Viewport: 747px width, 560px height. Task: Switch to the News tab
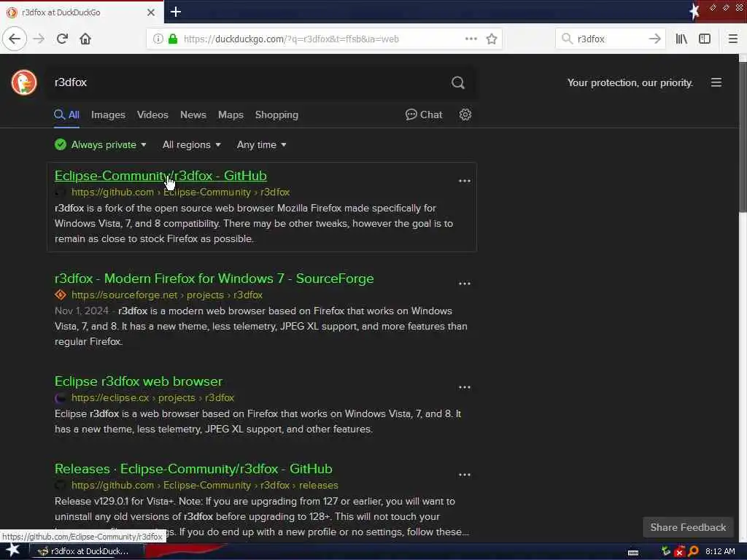pos(193,114)
